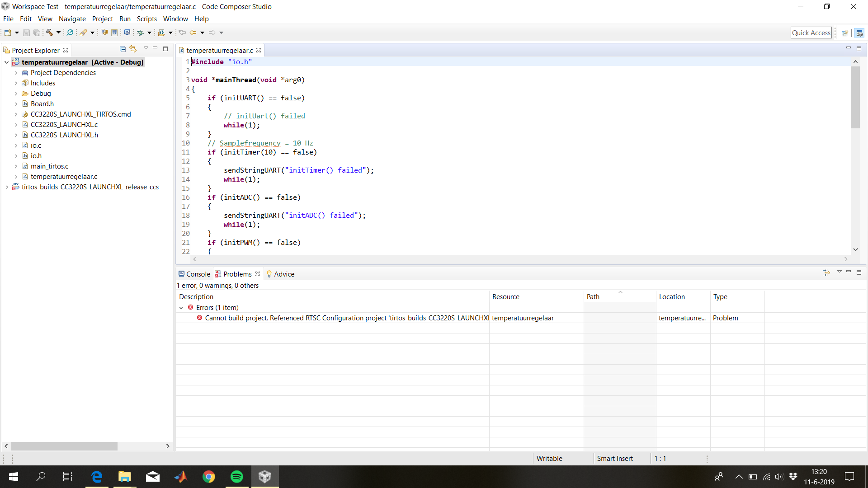This screenshot has height=488, width=868.
Task: Minimize the code editor area
Action: [849, 48]
